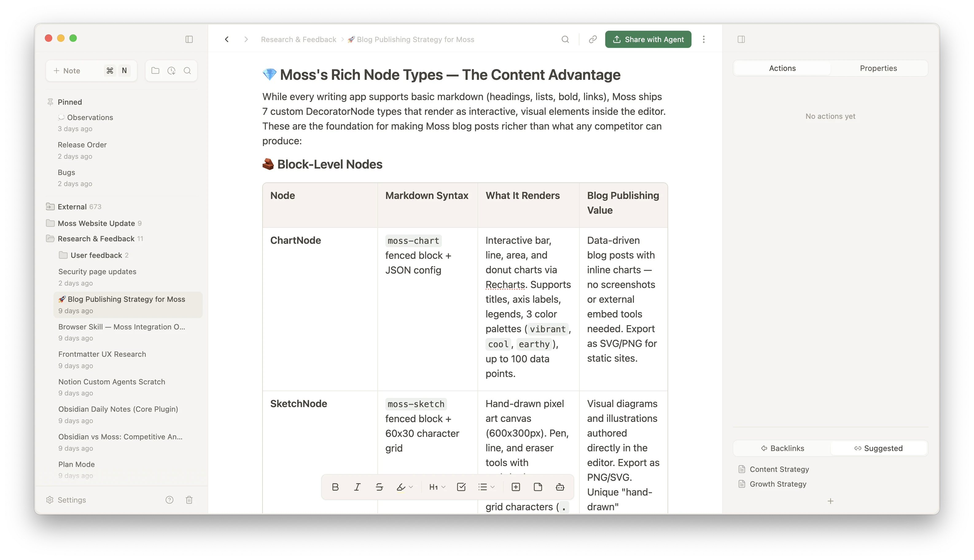Open the more options menu (three dots)
Viewport: 974px width, 560px height.
(703, 39)
